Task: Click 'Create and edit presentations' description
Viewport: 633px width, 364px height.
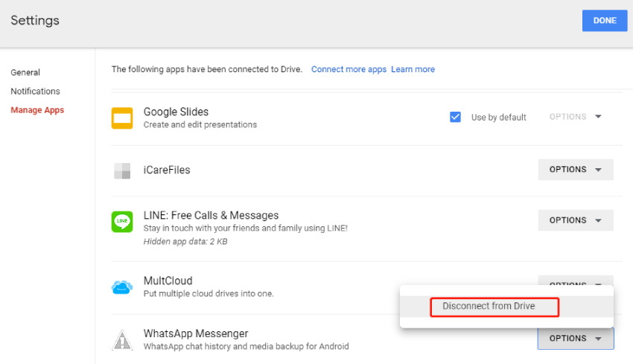Action: (200, 125)
